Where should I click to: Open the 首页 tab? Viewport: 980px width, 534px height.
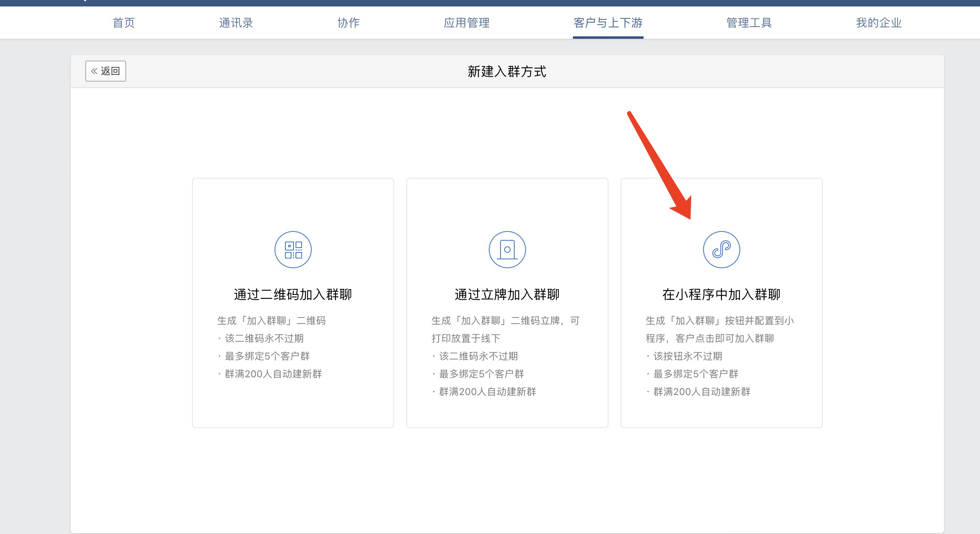click(124, 23)
